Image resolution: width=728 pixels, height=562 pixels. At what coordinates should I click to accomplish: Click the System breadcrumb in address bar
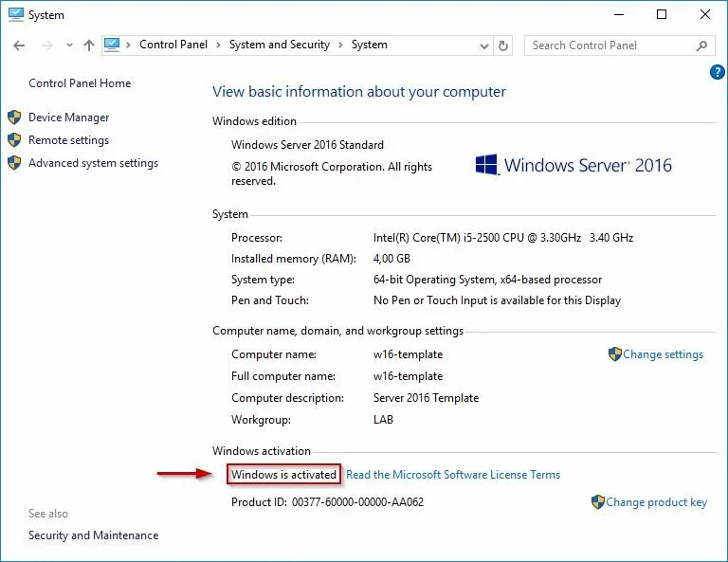[x=369, y=45]
